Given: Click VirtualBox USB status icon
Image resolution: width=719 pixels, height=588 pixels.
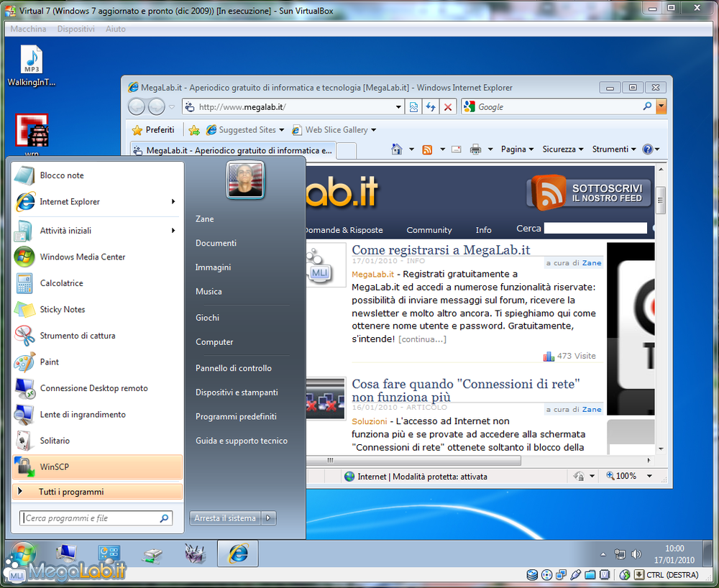Looking at the screenshot, I should [575, 575].
